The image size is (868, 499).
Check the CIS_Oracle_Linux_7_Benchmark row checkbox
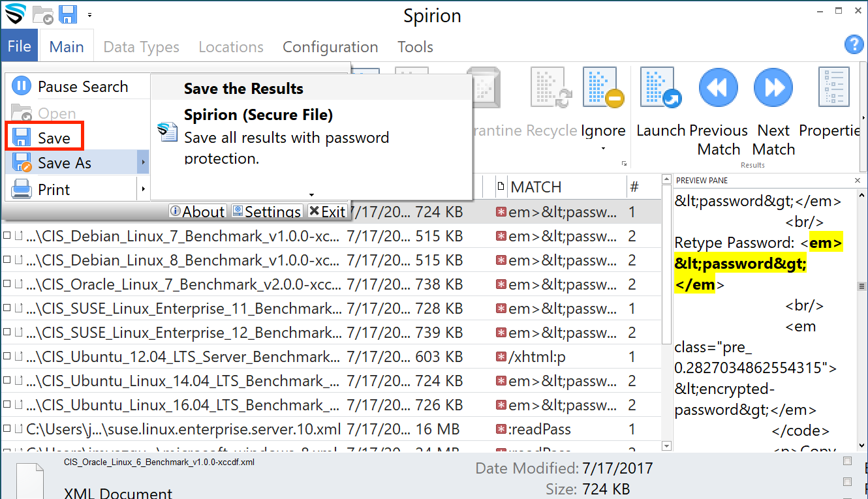click(7, 284)
